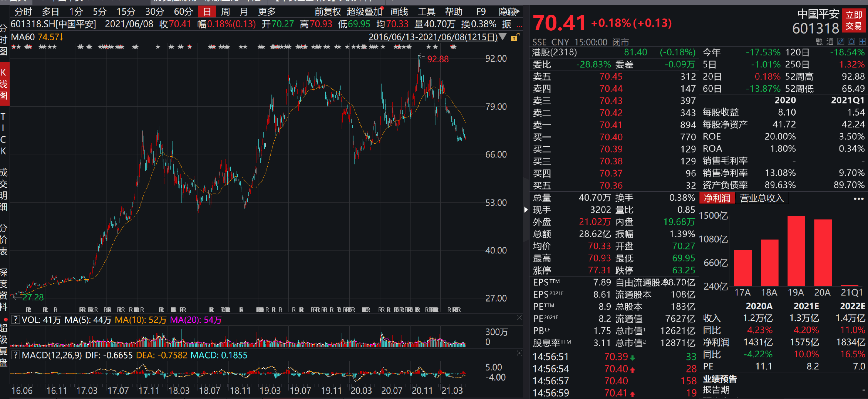Viewport: 868px width, 399px height.
Task: Click the 17A net profit bar
Action: [x=743, y=268]
